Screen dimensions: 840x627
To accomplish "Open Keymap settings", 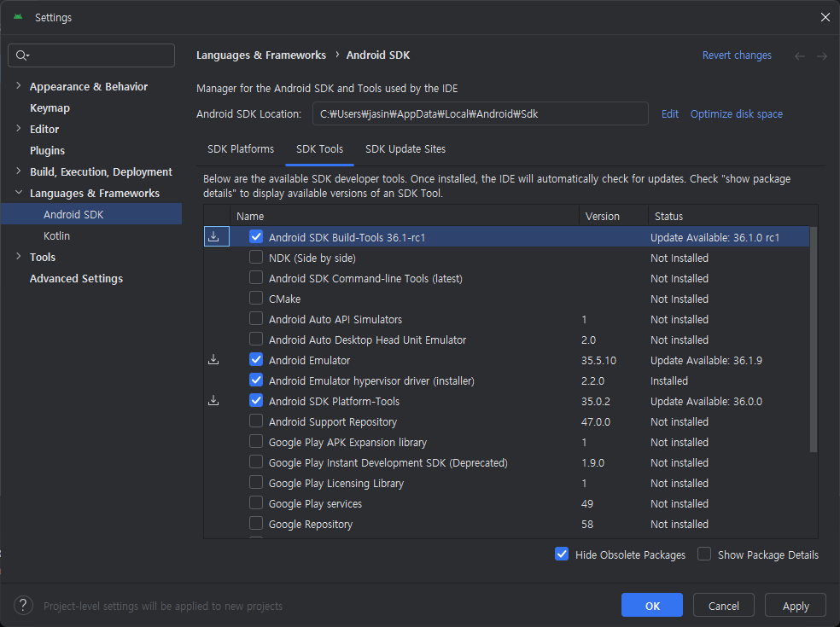I will pyautogui.click(x=50, y=107).
